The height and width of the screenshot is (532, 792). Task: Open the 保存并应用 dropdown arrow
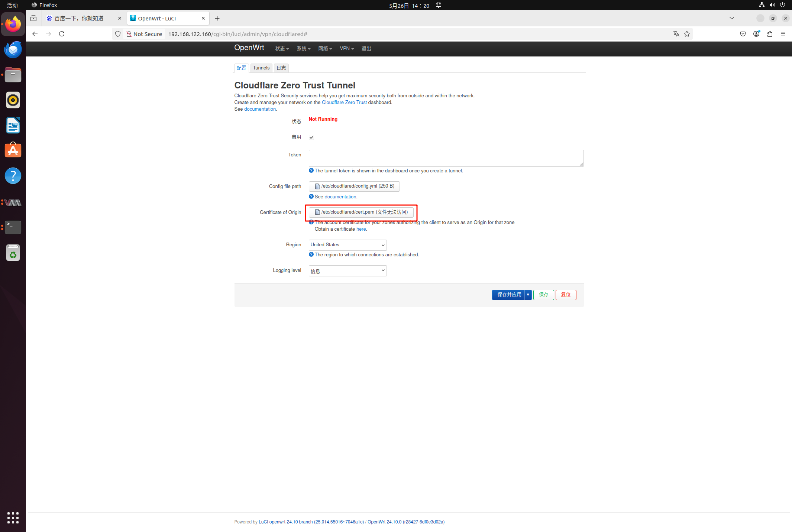point(528,295)
